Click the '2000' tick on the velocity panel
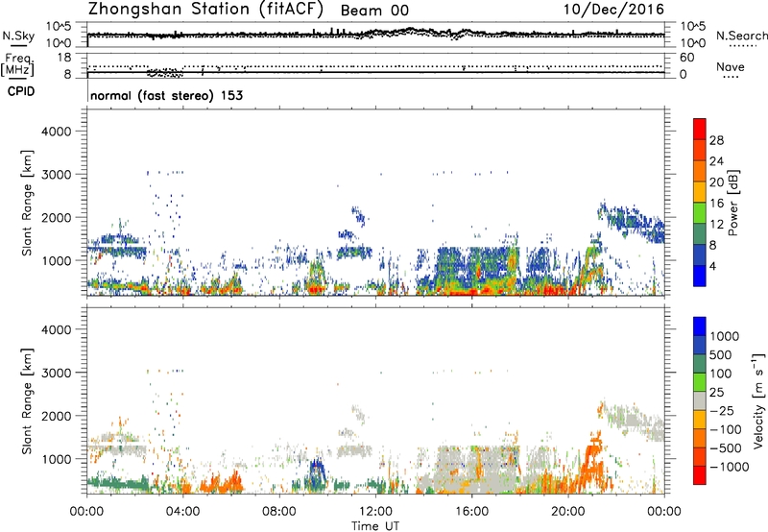This screenshot has width=768, height=532. [x=57, y=416]
